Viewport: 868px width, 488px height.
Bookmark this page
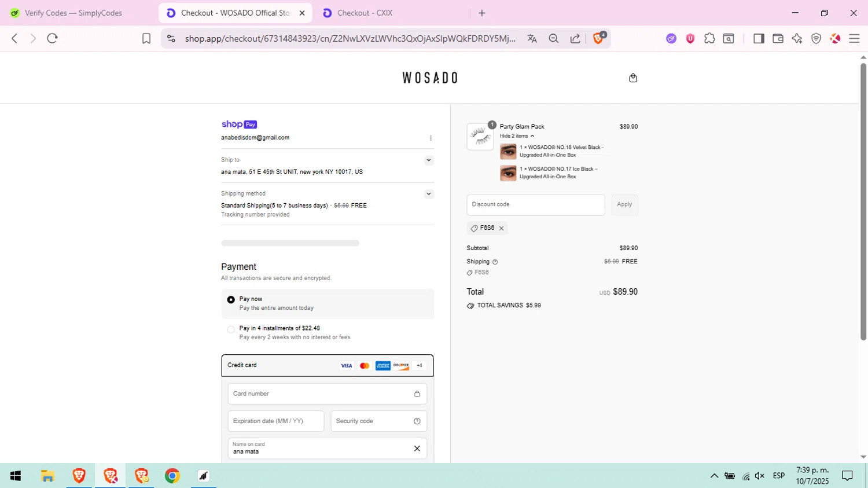point(146,38)
